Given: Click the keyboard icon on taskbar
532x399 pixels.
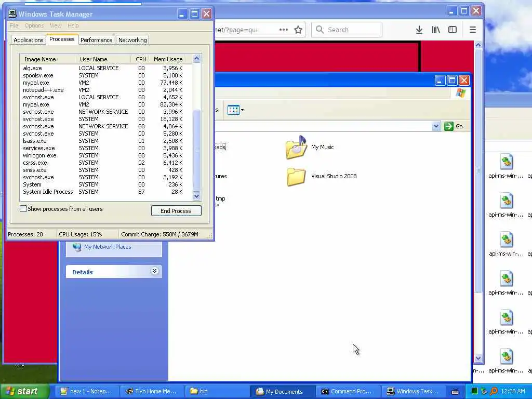Looking at the screenshot, I should coord(455,392).
